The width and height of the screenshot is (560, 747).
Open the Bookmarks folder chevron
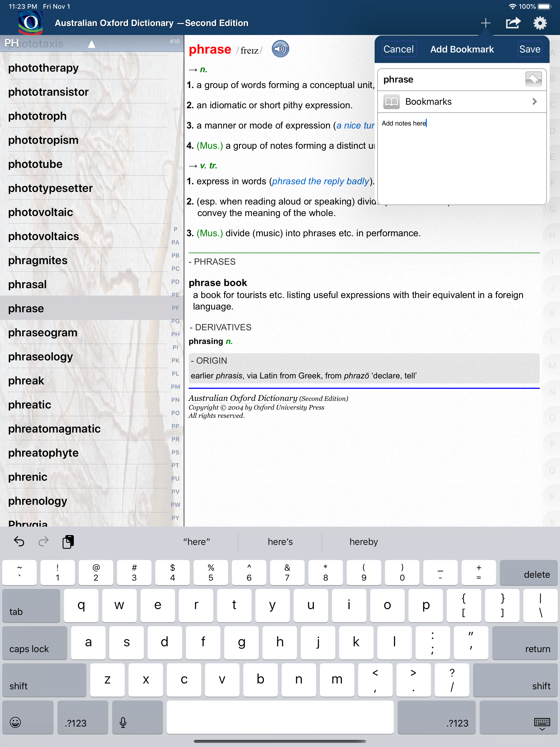[534, 101]
